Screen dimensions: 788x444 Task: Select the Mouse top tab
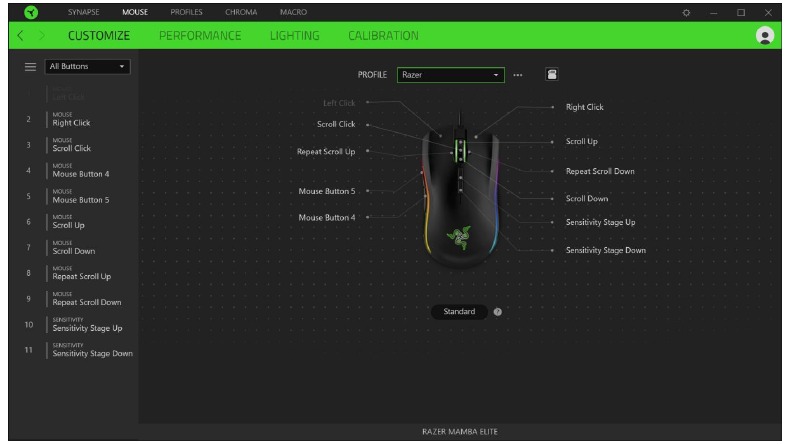pyautogui.click(x=135, y=12)
